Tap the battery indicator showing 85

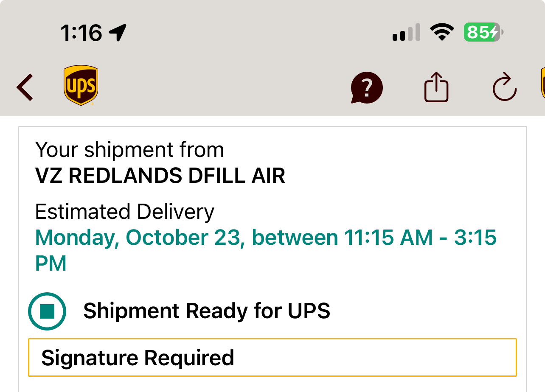click(x=483, y=32)
